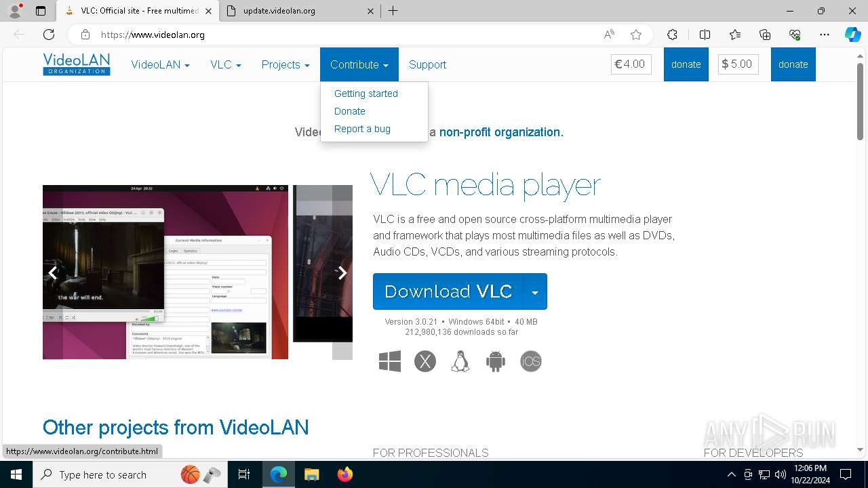Click the Android platform icon

(x=496, y=361)
